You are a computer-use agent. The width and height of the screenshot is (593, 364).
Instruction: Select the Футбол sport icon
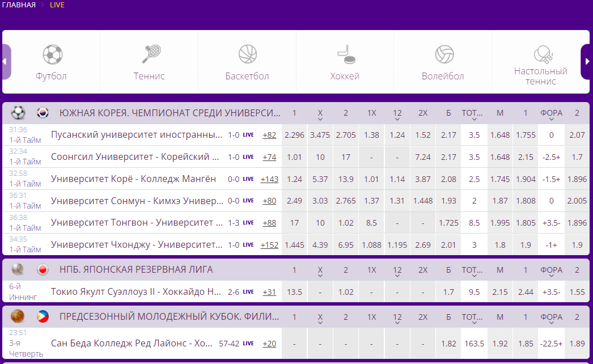(x=52, y=54)
